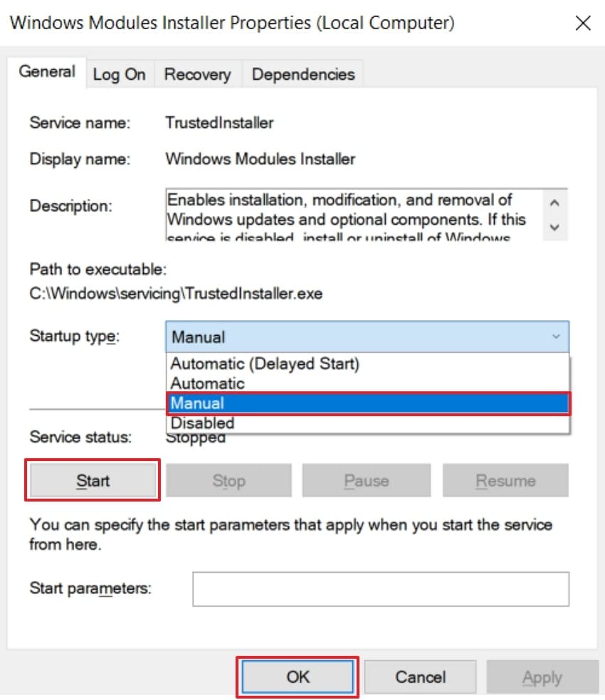Screen dimensions: 605x700
Task: Confirm changes with OK
Action: (297, 677)
